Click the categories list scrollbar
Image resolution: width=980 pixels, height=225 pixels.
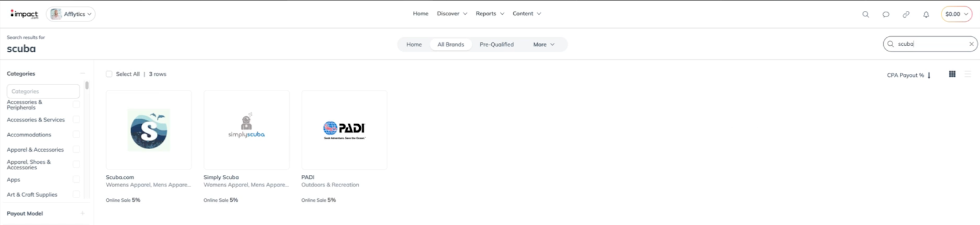87,86
